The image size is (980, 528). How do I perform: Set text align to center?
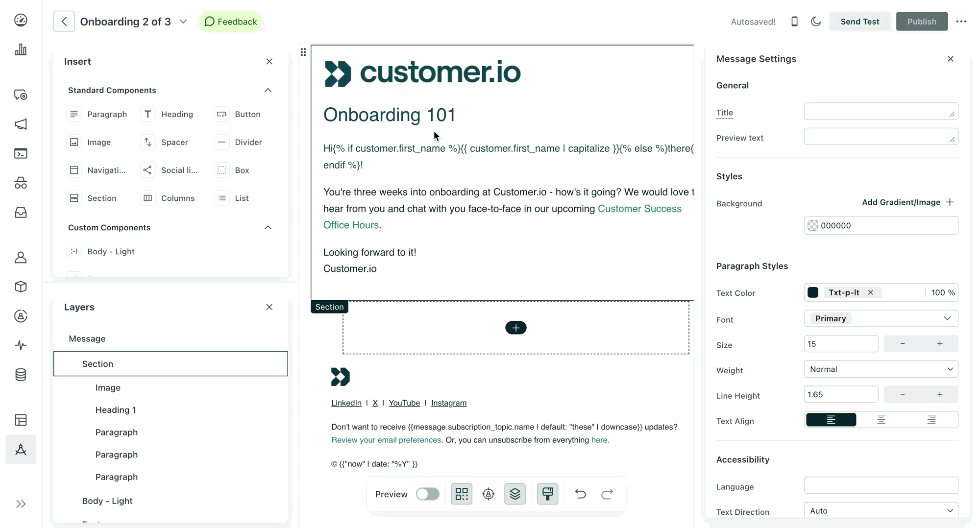(881, 420)
